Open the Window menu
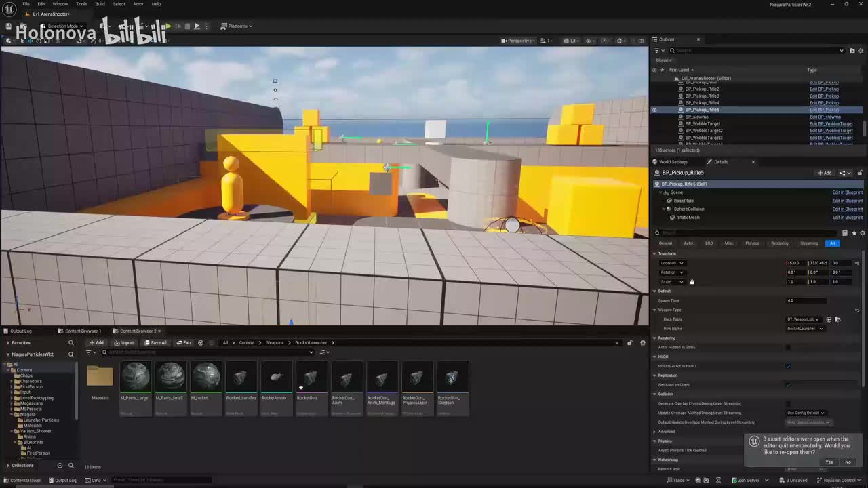Viewport: 868px width, 488px height. (60, 4)
